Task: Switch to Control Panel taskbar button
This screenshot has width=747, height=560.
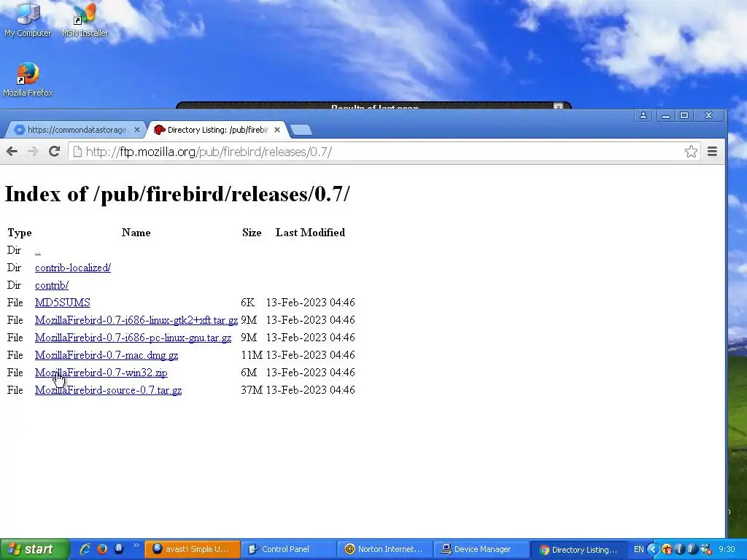Action: tap(287, 549)
